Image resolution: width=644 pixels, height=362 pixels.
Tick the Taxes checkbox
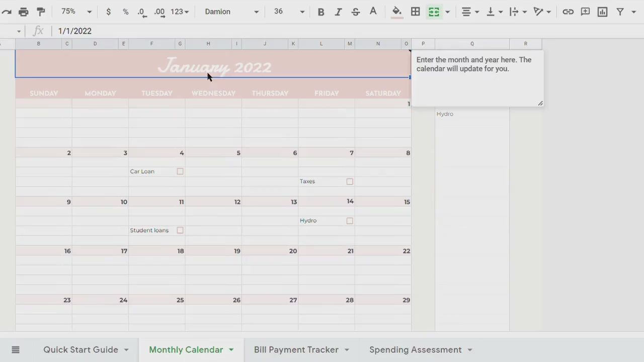point(350,182)
